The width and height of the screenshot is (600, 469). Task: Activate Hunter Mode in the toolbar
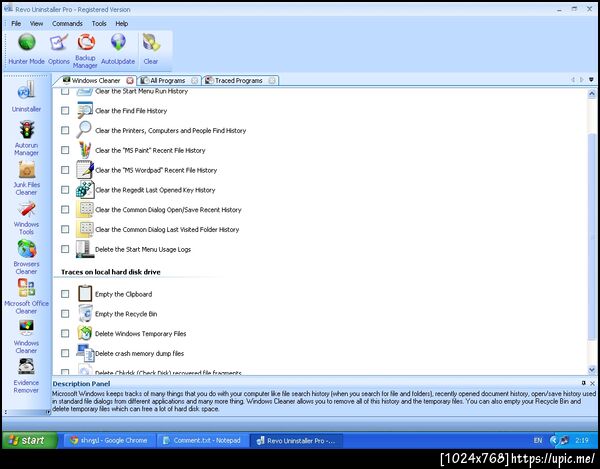pyautogui.click(x=26, y=49)
